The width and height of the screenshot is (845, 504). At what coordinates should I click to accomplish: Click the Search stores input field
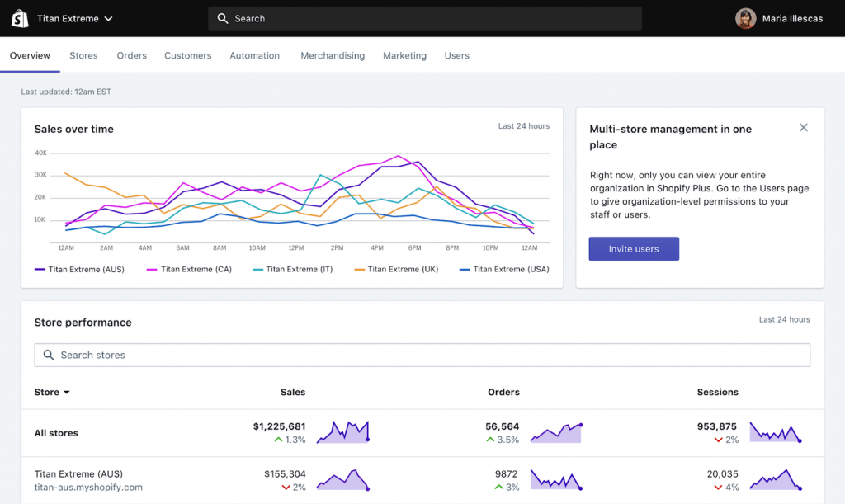click(422, 355)
